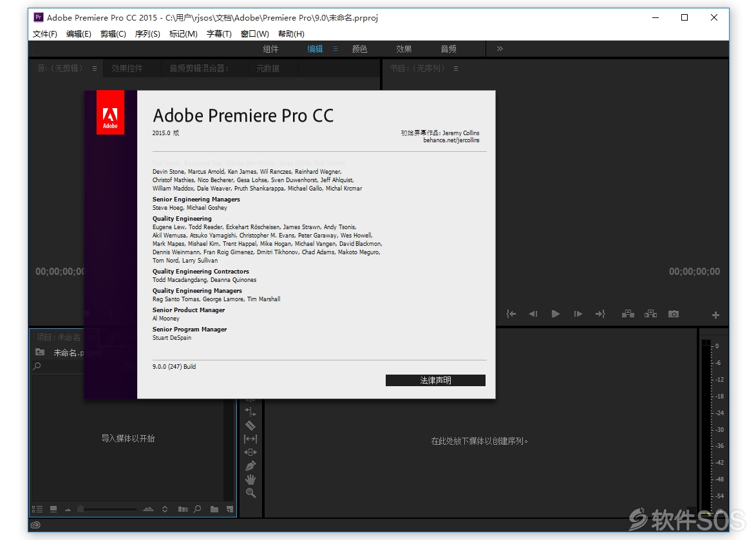Click the small mountain zoom-out icon
This screenshot has width=756, height=540.
[x=68, y=510]
